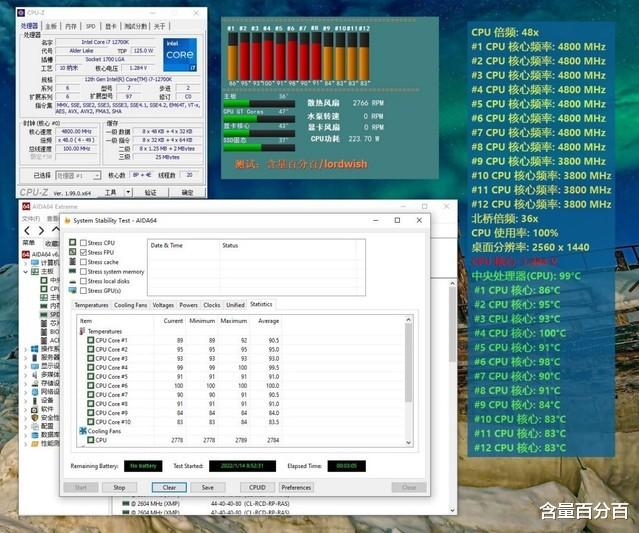Screen dimensions: 639x533
Task: Expand the 网络设备 tree node
Action: pos(26,392)
